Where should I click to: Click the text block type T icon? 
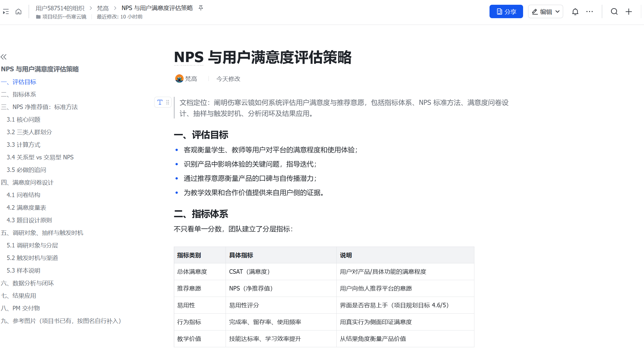pos(160,102)
